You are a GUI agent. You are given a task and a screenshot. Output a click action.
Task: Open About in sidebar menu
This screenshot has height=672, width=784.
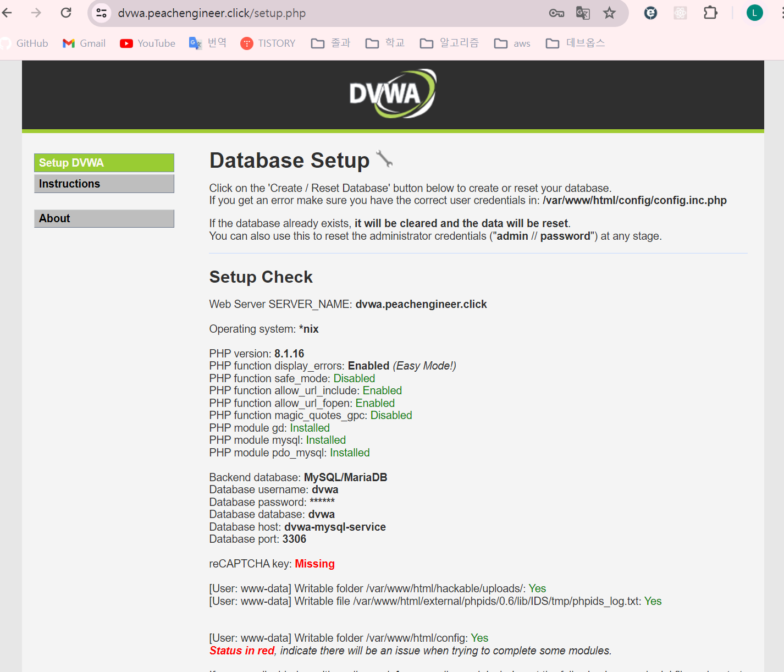(x=104, y=218)
